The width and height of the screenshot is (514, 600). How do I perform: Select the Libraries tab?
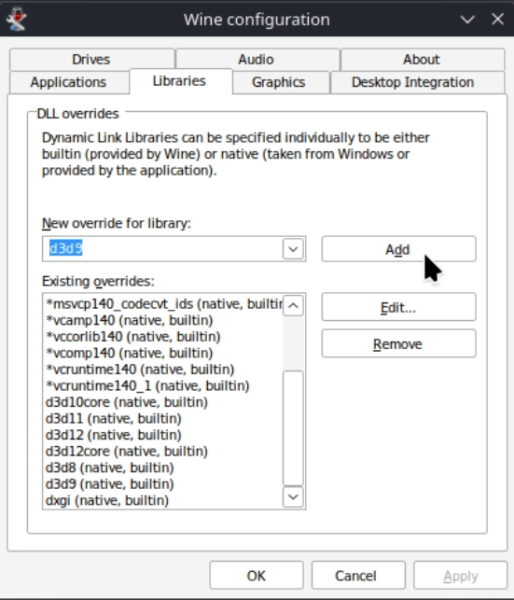[181, 81]
